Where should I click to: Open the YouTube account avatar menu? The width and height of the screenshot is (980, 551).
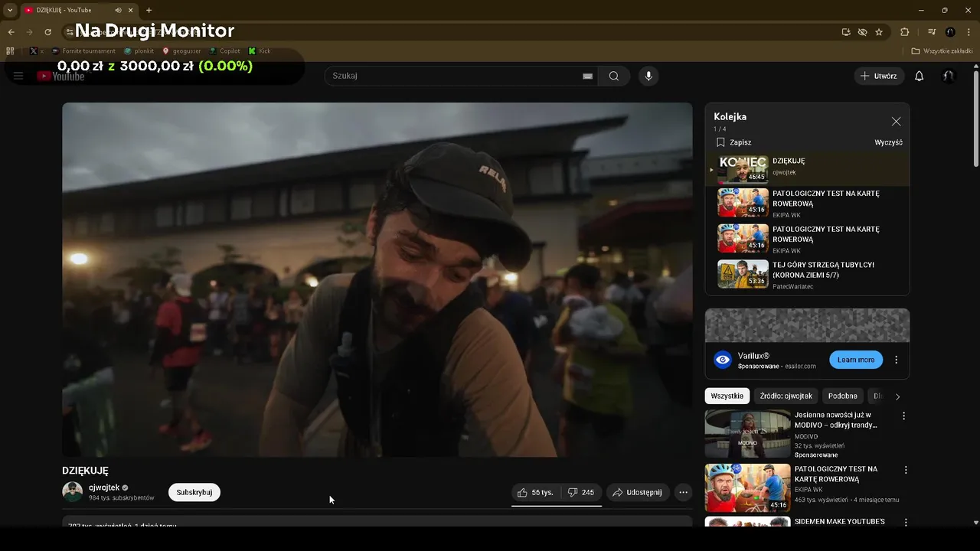pyautogui.click(x=949, y=76)
